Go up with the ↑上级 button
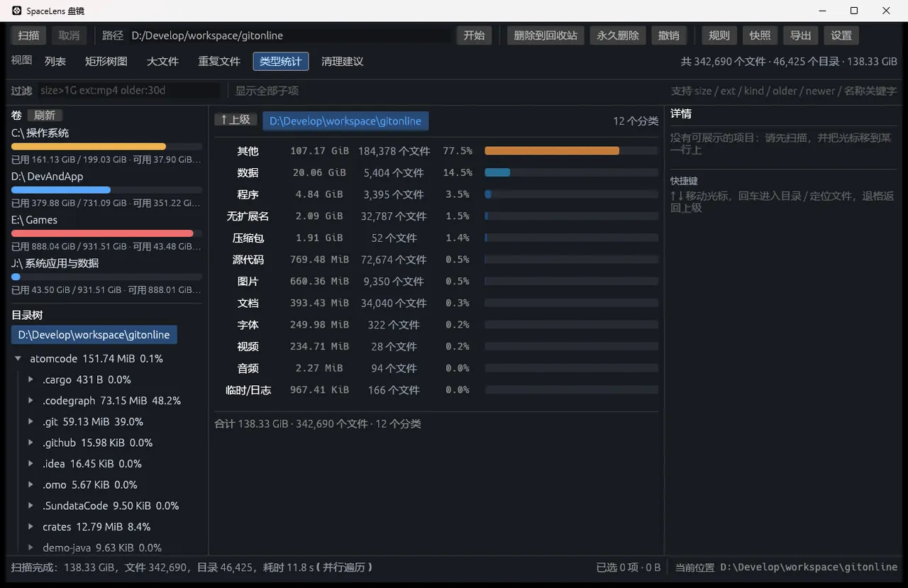This screenshot has height=588, width=908. click(x=236, y=120)
